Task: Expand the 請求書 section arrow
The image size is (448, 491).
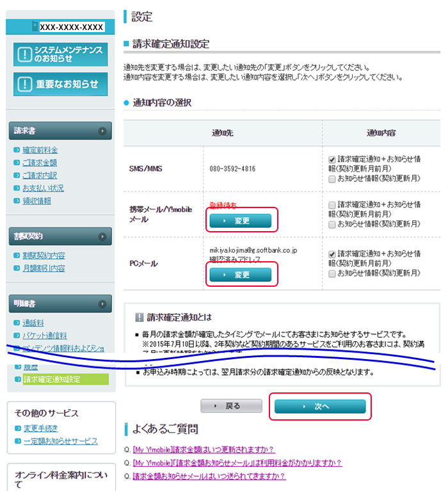Action: pyautogui.click(x=102, y=131)
